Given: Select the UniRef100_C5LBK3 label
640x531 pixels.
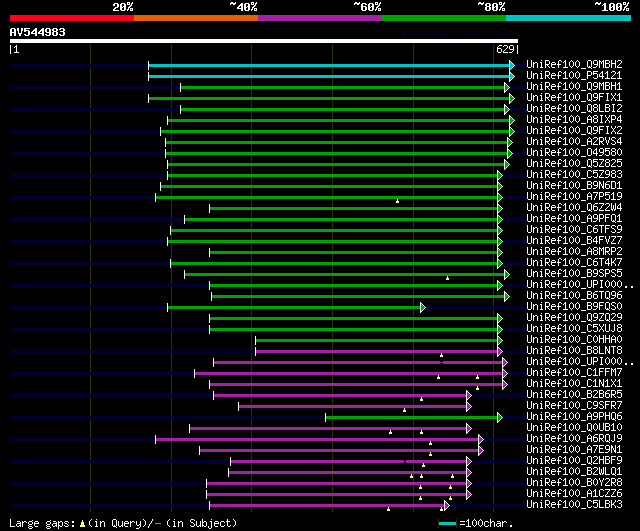Looking at the screenshot, I should coord(574,505).
